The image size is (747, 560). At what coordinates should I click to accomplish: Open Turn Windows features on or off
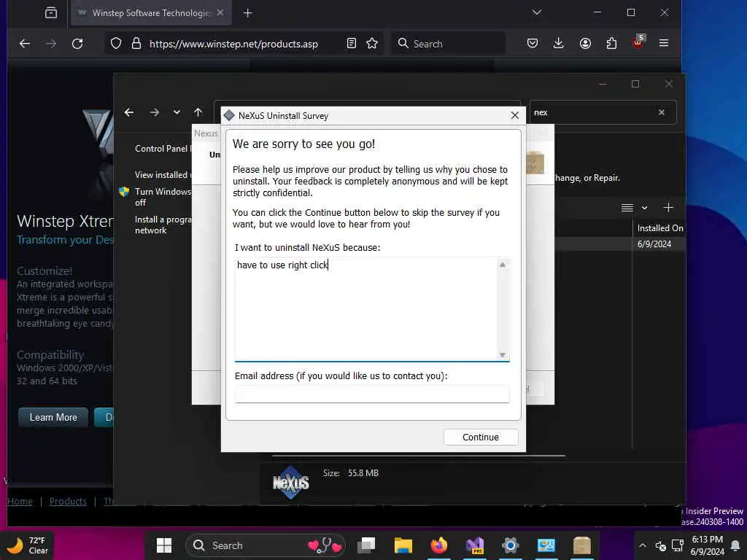tap(163, 197)
